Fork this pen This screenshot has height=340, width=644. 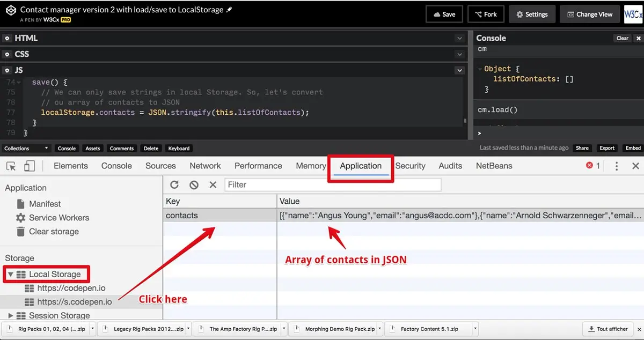click(x=485, y=14)
